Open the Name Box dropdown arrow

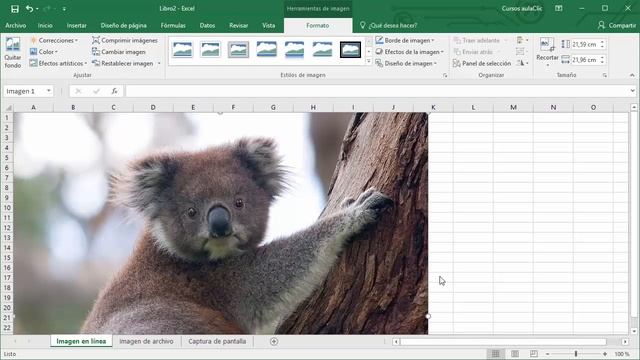coord(49,91)
